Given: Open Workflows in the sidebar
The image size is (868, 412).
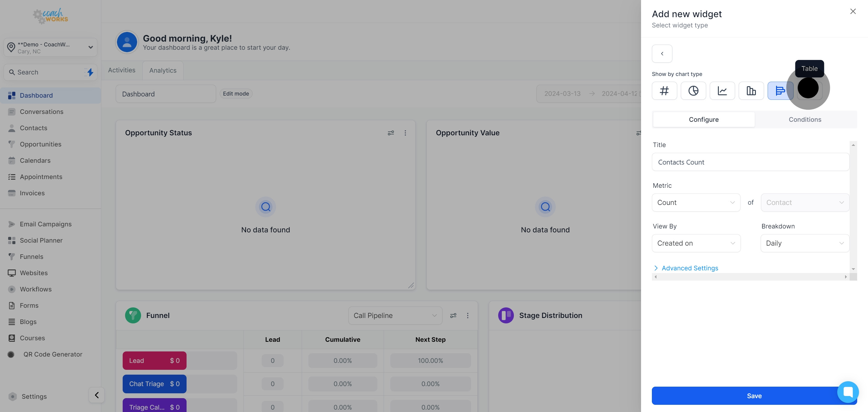Looking at the screenshot, I should coord(35,289).
